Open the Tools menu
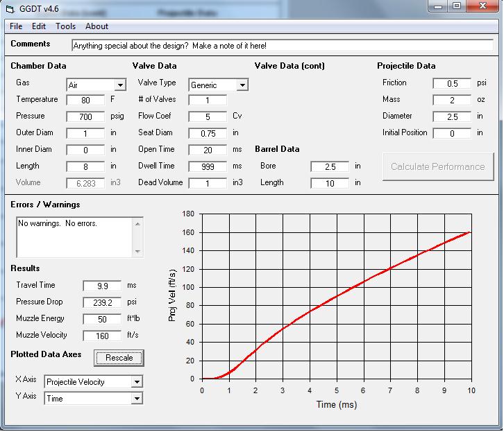Image resolution: width=504 pixels, height=432 pixels. click(66, 26)
